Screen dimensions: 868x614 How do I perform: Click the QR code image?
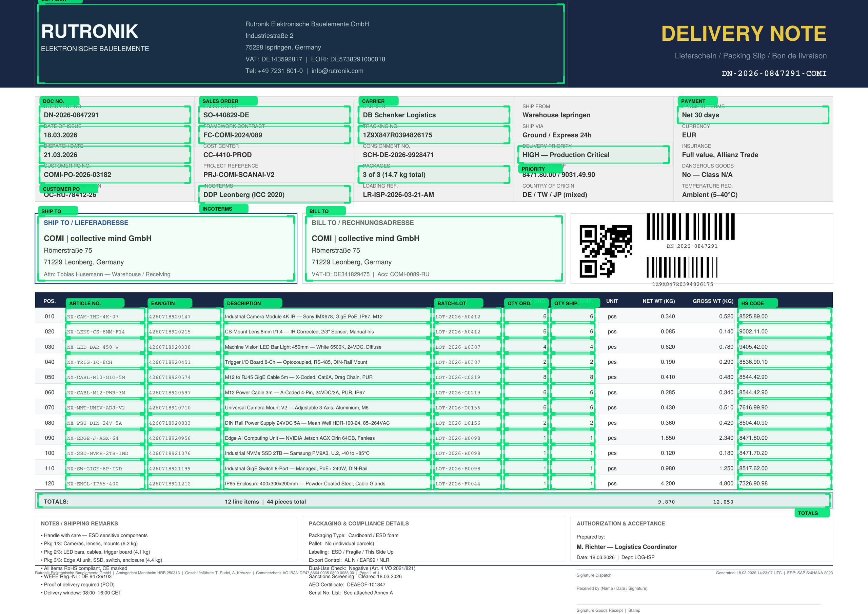606,251
